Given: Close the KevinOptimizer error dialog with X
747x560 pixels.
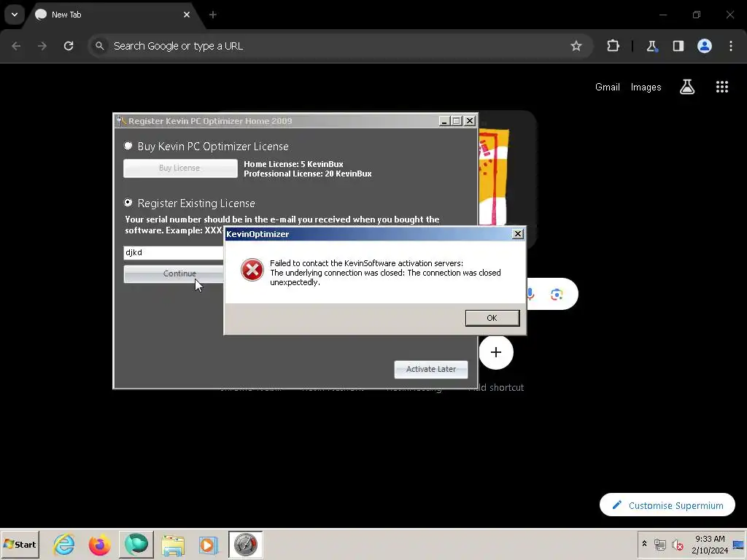Looking at the screenshot, I should [518, 234].
